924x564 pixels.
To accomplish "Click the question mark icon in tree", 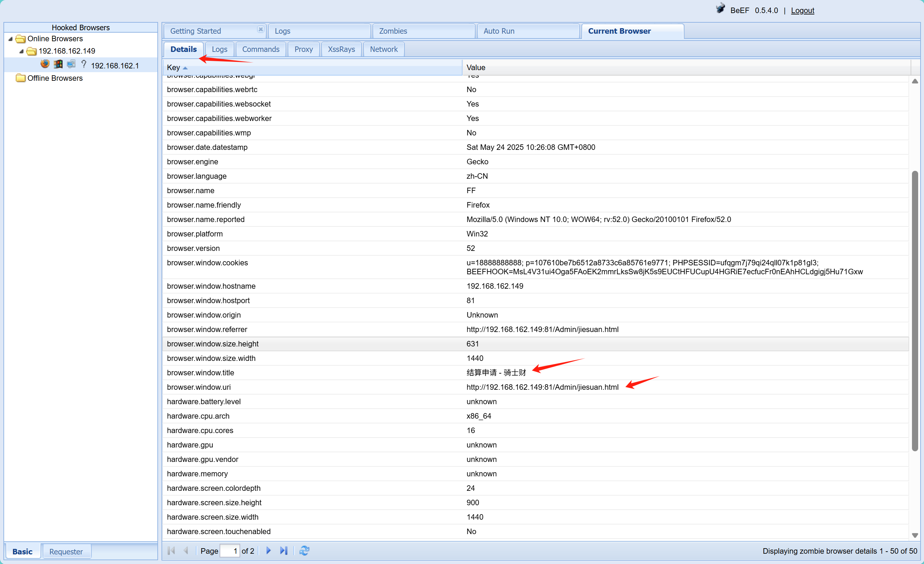I will 84,65.
